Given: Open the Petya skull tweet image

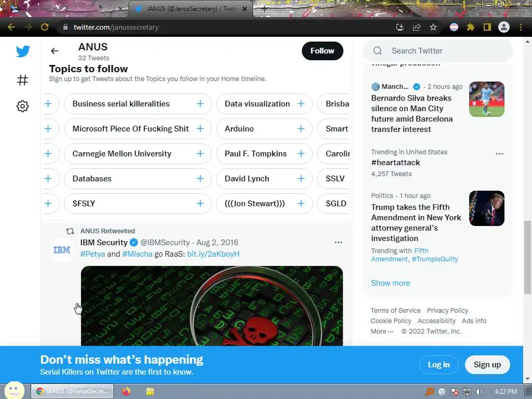Looking at the screenshot, I should click(x=212, y=306).
